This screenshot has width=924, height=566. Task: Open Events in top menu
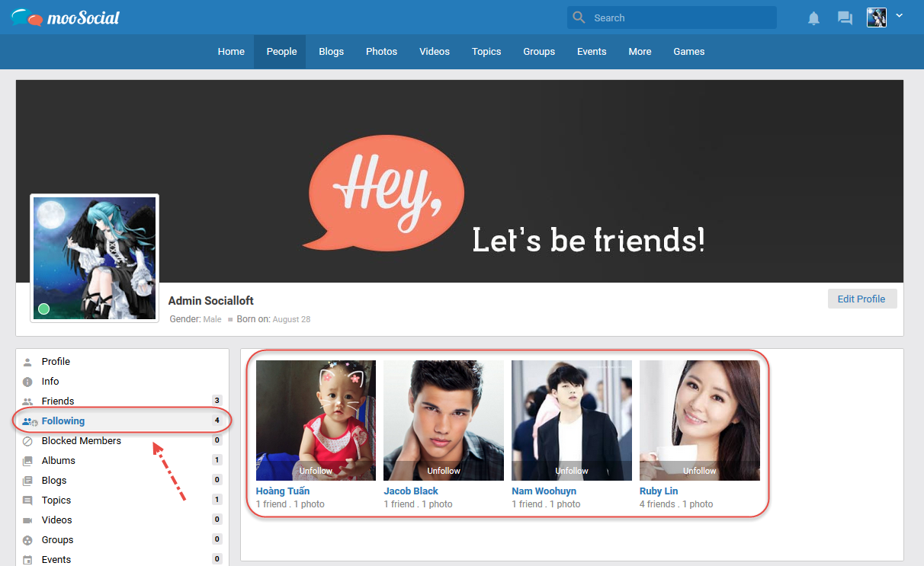tap(592, 52)
